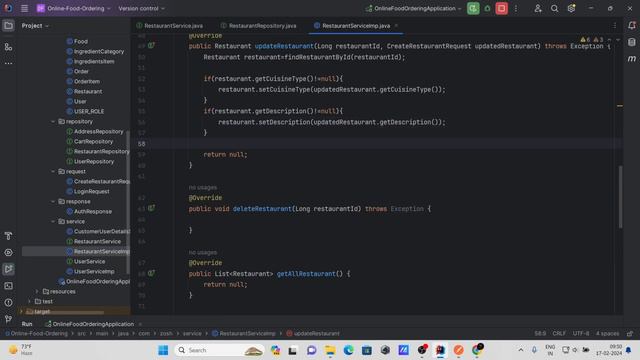Open Code With Me user icon

(x=538, y=8)
